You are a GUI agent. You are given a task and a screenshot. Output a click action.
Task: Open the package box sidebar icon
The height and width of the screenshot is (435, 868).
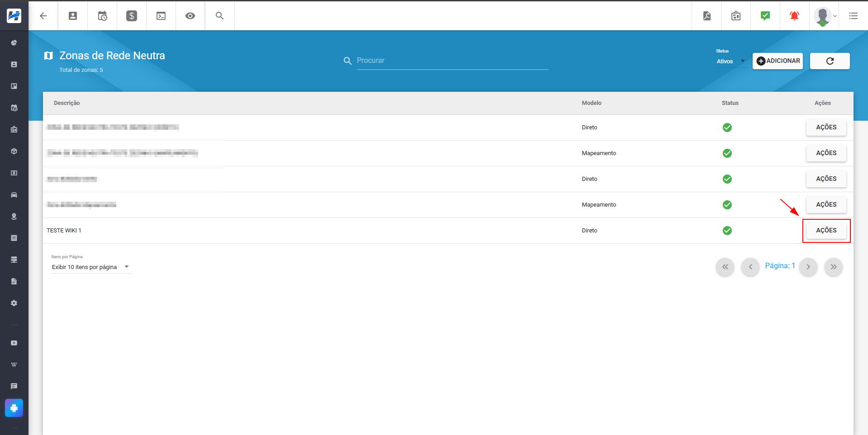(x=14, y=151)
